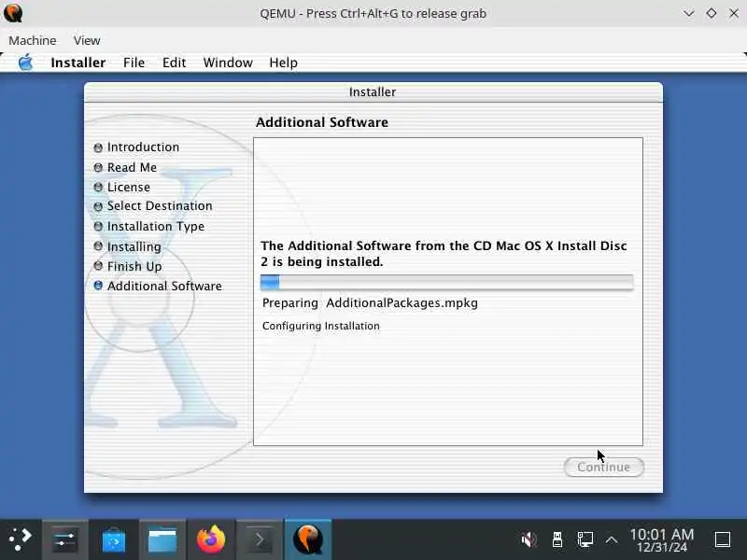The image size is (747, 560).
Task: Click the network tray icon
Action: coord(585,539)
